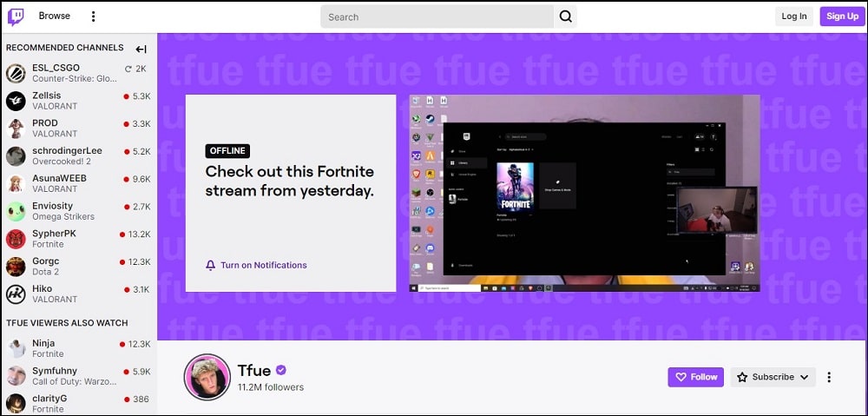This screenshot has height=416, width=868.
Task: Open SypherPK channel avatar
Action: pyautogui.click(x=16, y=240)
